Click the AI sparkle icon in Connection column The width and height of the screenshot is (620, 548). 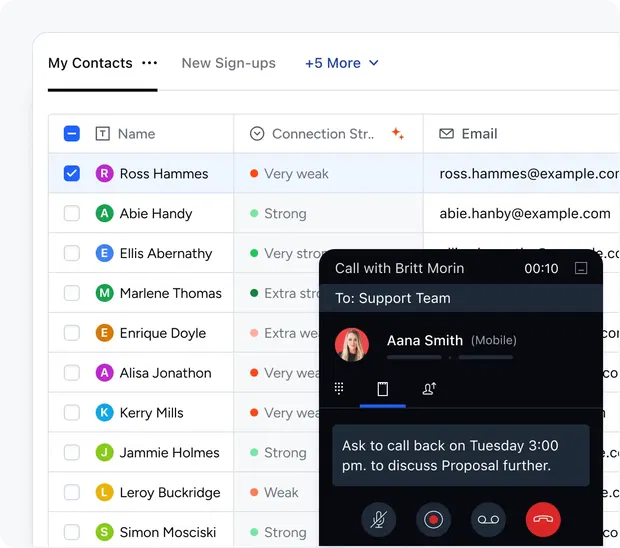click(397, 134)
